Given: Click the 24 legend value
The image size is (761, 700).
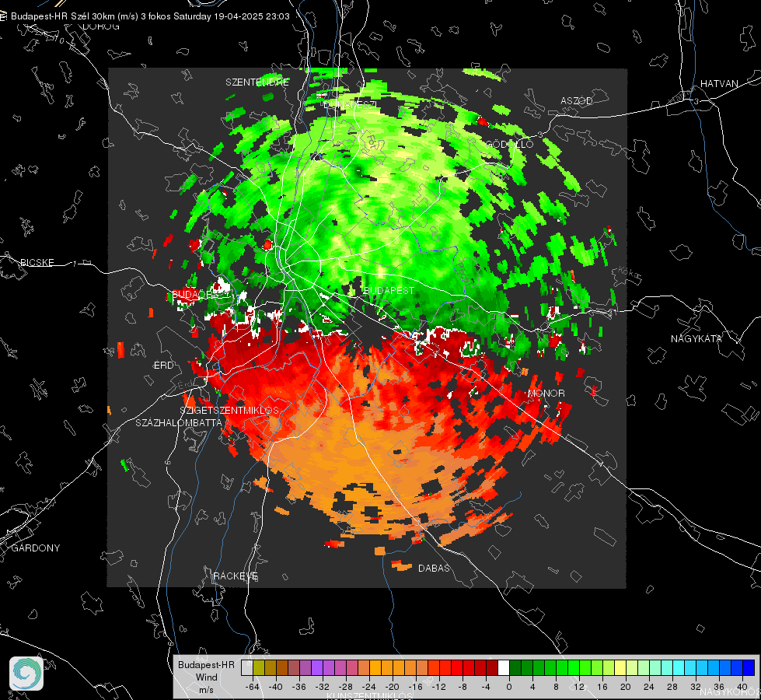Looking at the screenshot, I should [x=649, y=687].
